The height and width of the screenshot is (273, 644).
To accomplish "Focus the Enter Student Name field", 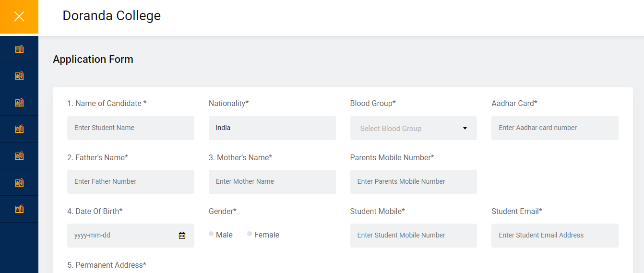I will (131, 128).
